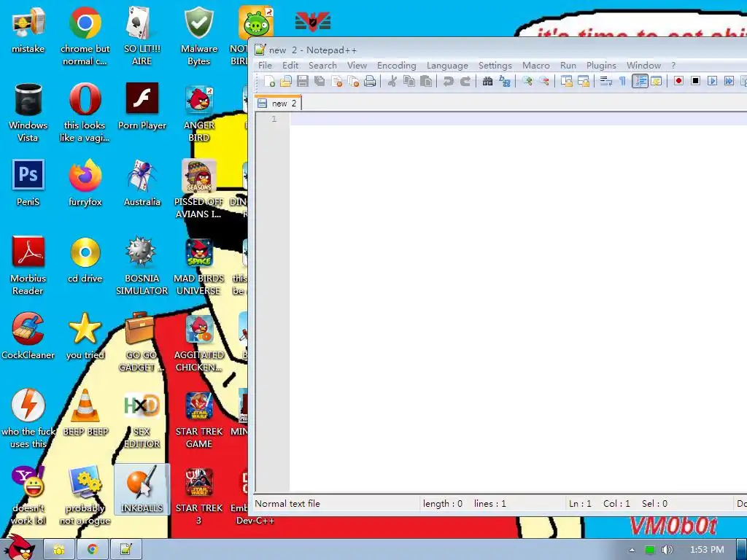Viewport: 747px width, 560px height.
Task: Open the Edit menu
Action: coord(290,65)
